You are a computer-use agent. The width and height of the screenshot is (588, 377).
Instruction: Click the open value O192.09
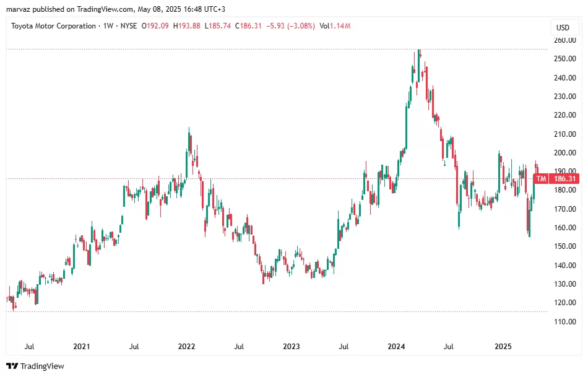pyautogui.click(x=155, y=26)
